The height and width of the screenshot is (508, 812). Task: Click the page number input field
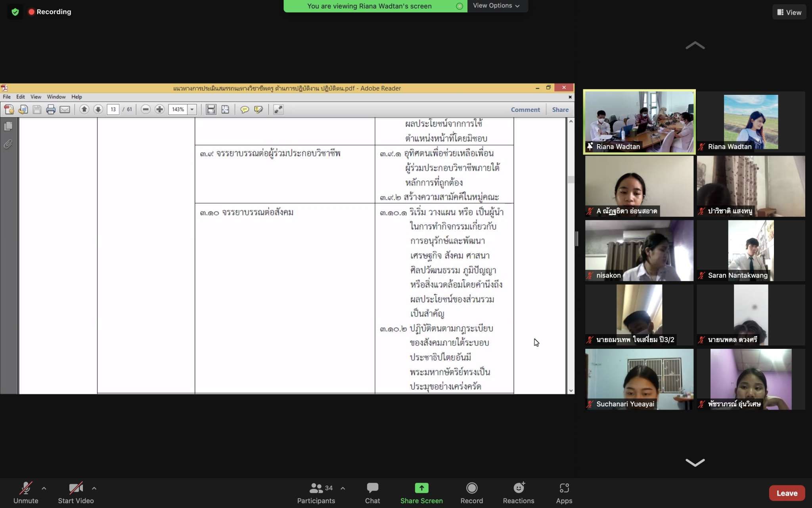(x=113, y=110)
